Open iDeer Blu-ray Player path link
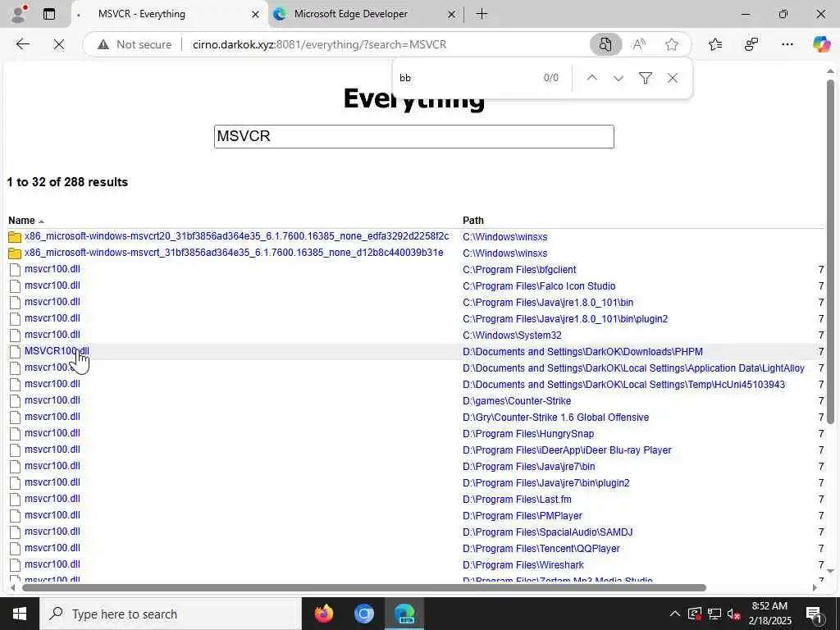 pyautogui.click(x=567, y=450)
